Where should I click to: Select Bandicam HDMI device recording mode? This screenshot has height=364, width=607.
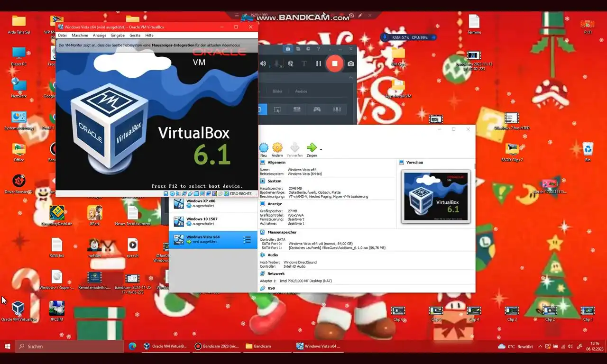coord(297,109)
